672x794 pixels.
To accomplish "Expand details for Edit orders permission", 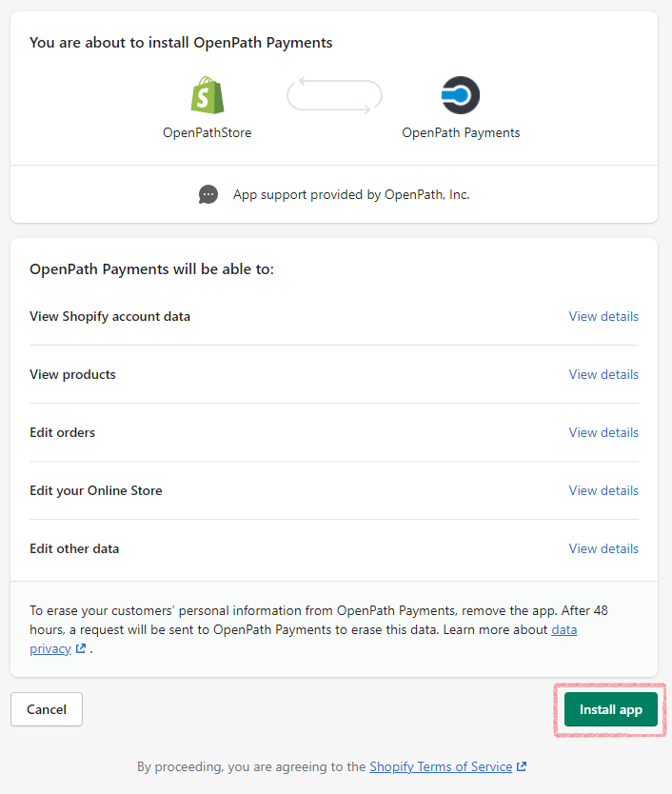I will 603,432.
